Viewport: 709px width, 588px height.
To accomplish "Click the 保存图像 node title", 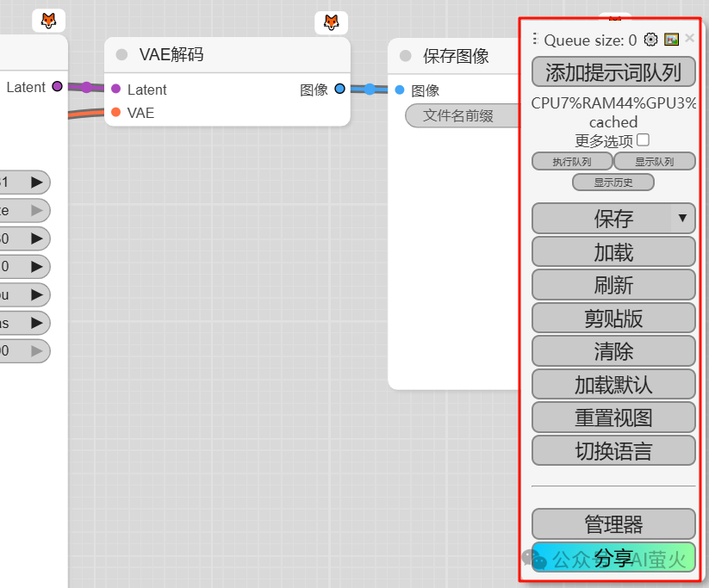I will (456, 56).
